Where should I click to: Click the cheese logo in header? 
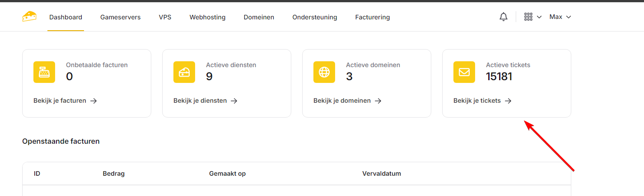[29, 17]
